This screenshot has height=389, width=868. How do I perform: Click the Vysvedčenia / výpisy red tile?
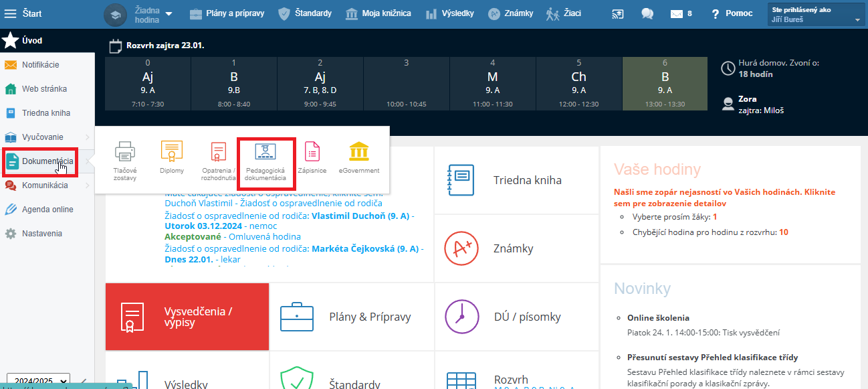tap(187, 317)
